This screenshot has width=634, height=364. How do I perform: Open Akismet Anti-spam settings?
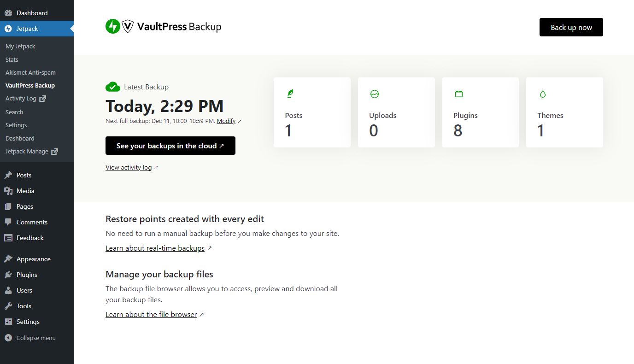click(x=30, y=72)
